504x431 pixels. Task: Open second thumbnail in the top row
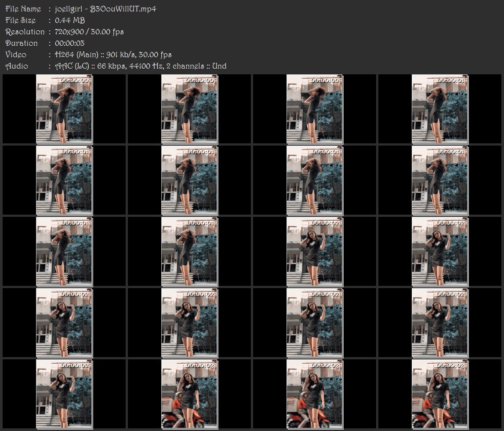pos(190,109)
